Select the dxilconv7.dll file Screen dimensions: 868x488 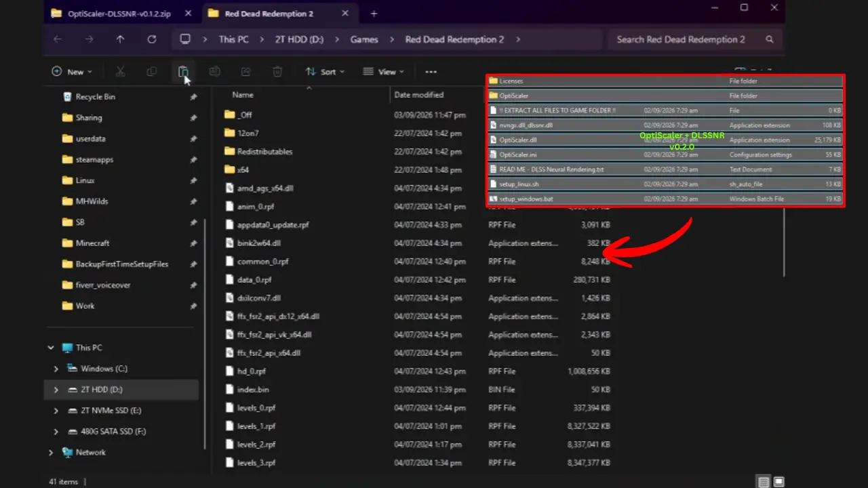pos(259,298)
